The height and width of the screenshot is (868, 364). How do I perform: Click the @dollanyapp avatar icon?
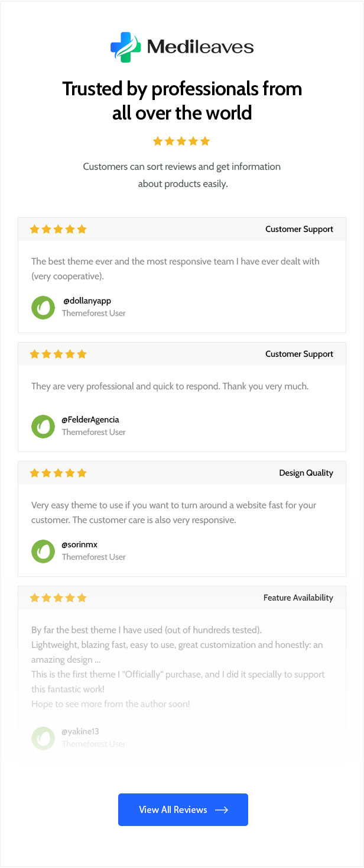point(43,307)
